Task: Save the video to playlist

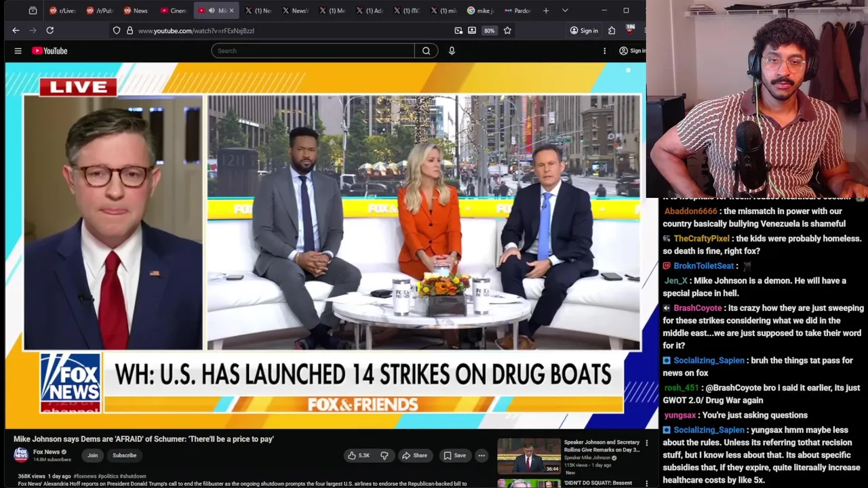Action: tap(455, 455)
